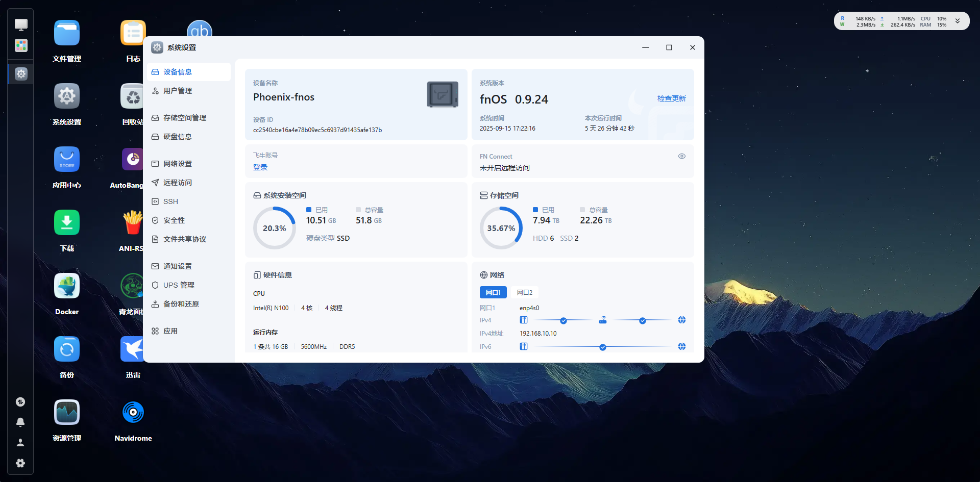This screenshot has width=980, height=482.
Task: Click the 登录 link under 飞牛账号
Action: (x=260, y=167)
